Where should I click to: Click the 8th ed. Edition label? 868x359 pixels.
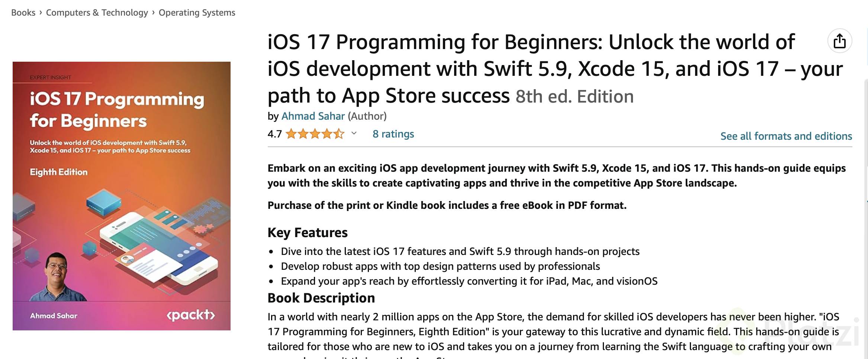(x=574, y=97)
